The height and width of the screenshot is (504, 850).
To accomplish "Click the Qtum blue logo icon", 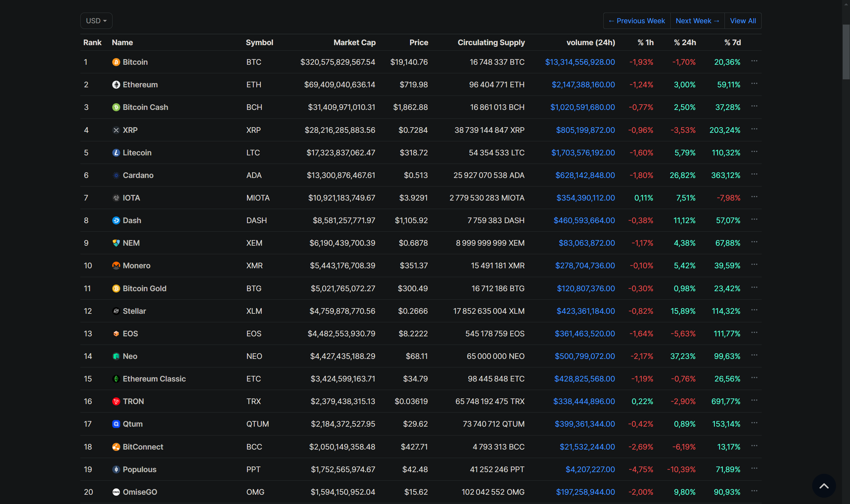I will coord(116,424).
